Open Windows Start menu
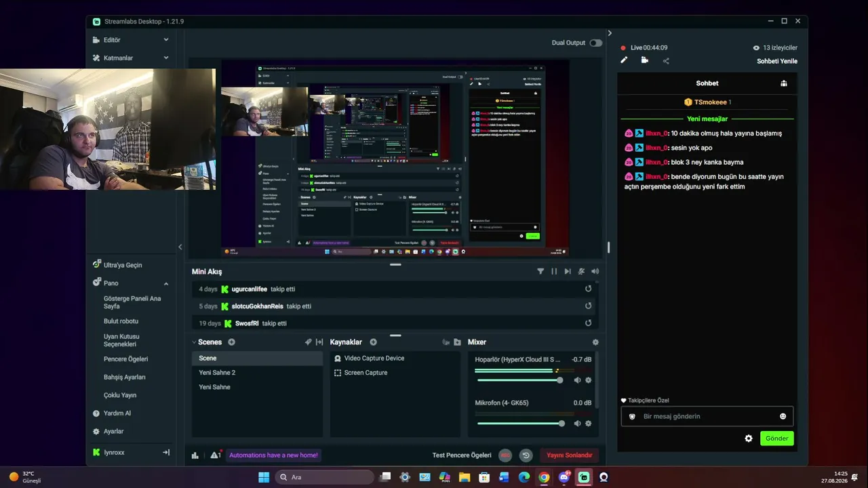868x488 pixels. tap(264, 477)
